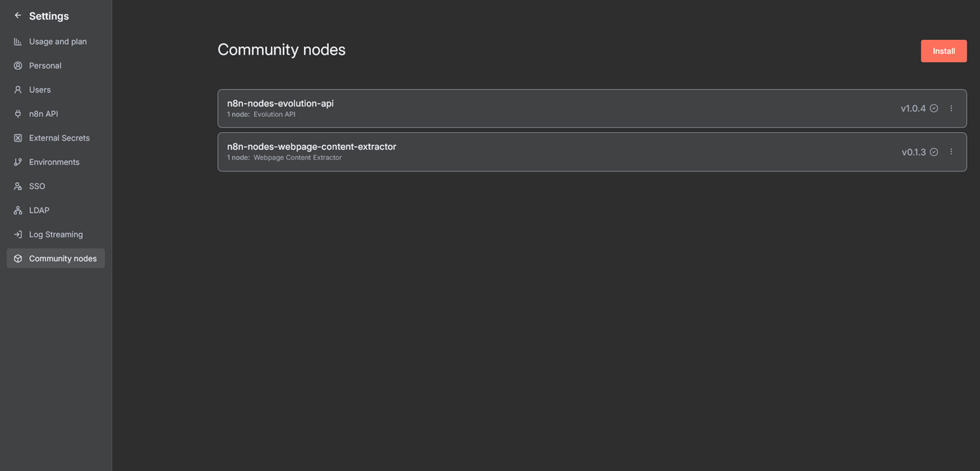980x471 pixels.
Task: Click the back arrow next to Settings
Action: 17,15
